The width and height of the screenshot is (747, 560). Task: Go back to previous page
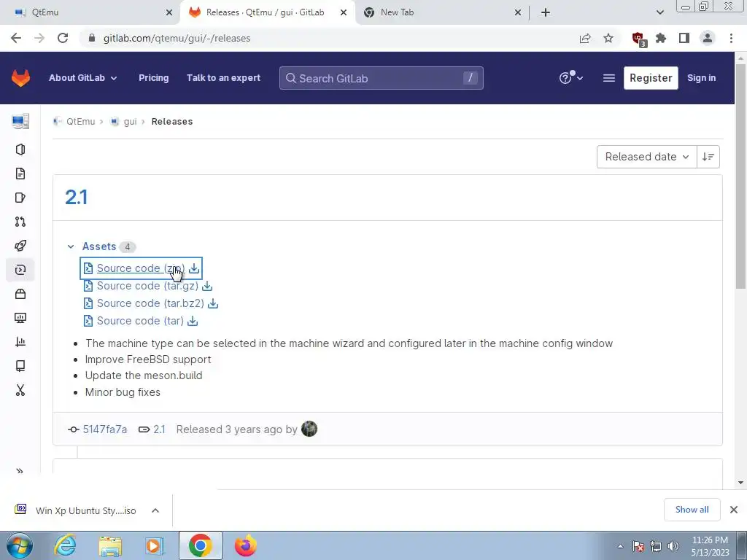click(16, 38)
